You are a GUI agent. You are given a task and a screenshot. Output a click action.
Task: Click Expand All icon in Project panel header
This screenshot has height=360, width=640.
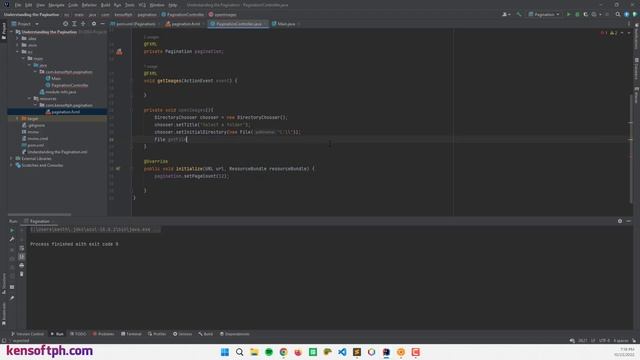click(74, 24)
